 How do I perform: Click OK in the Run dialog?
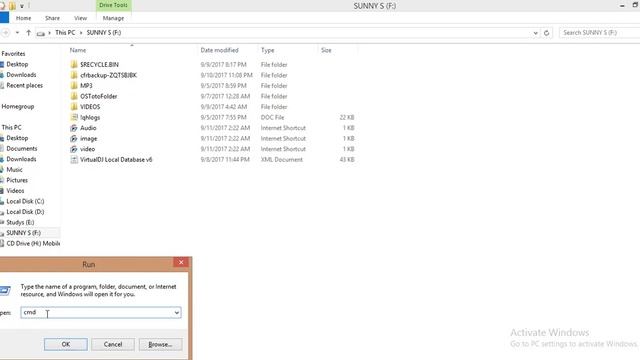pyautogui.click(x=66, y=344)
